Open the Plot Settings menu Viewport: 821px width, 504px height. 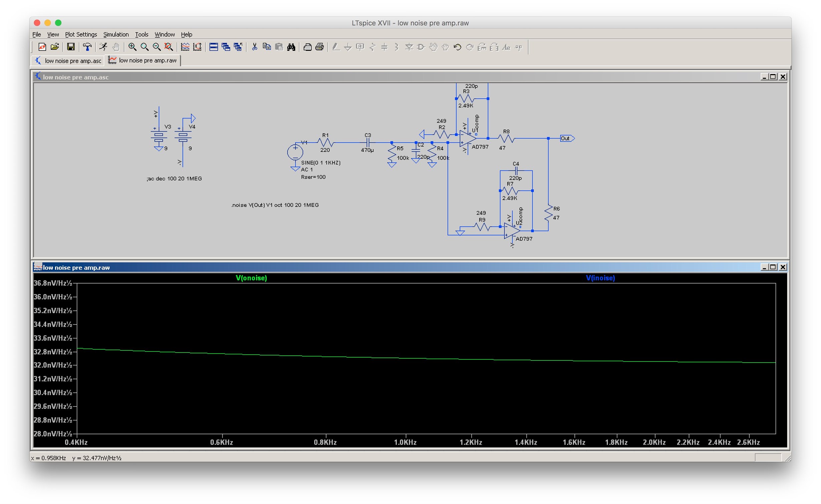pyautogui.click(x=81, y=34)
